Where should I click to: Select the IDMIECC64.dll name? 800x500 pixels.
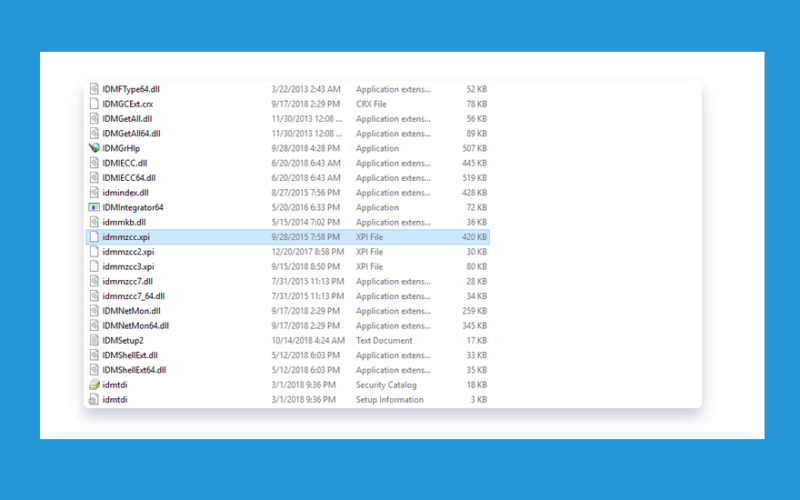[129, 178]
